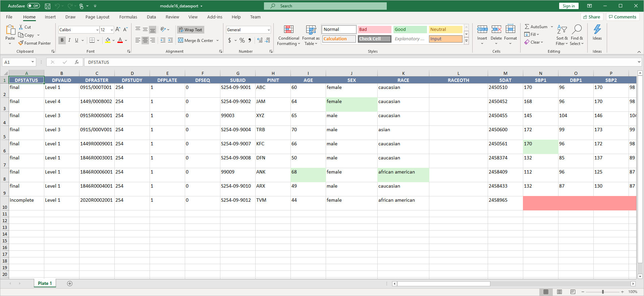
Task: Toggle Wrap Text for selected cell
Action: tap(190, 30)
